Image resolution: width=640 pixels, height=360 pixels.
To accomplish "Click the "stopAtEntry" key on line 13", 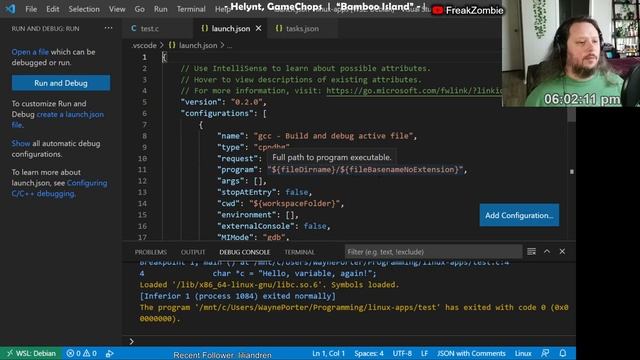I will pyautogui.click(x=247, y=192).
